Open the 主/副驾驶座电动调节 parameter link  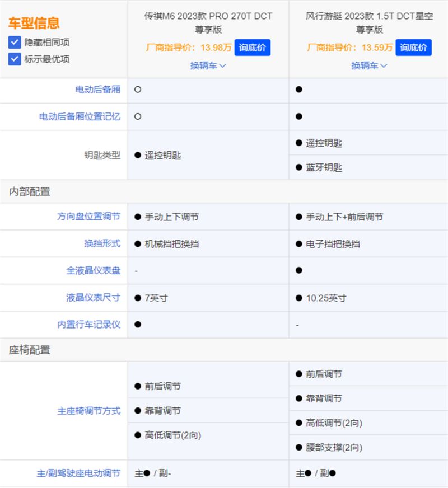(78, 473)
